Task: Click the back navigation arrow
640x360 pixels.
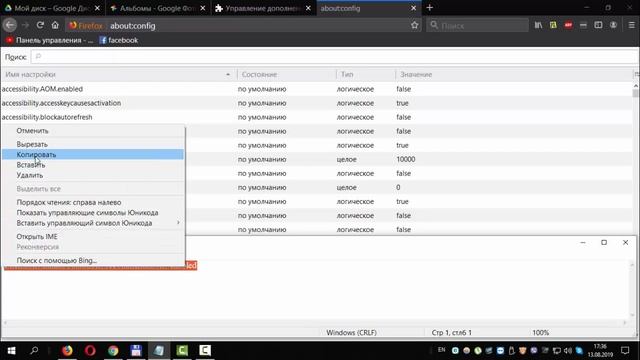Action: tap(10, 25)
